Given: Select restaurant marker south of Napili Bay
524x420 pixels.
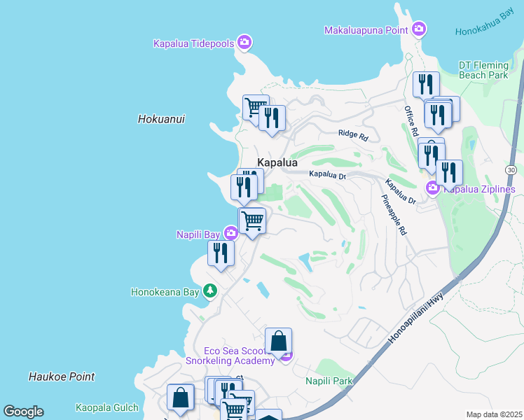Looking at the screenshot, I should tap(221, 254).
